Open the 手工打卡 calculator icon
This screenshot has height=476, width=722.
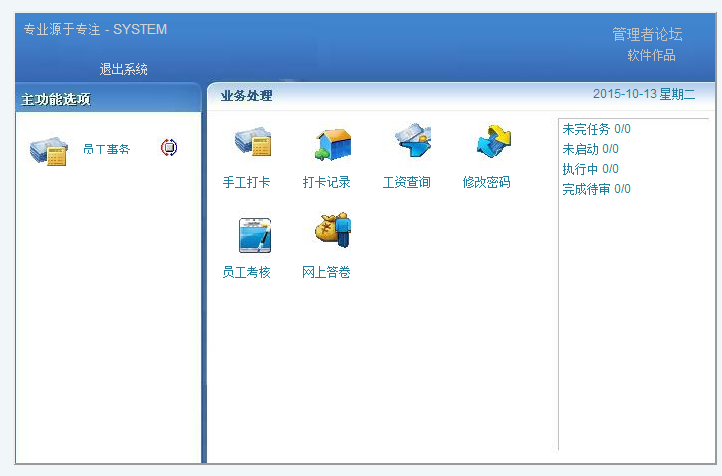pyautogui.click(x=252, y=144)
